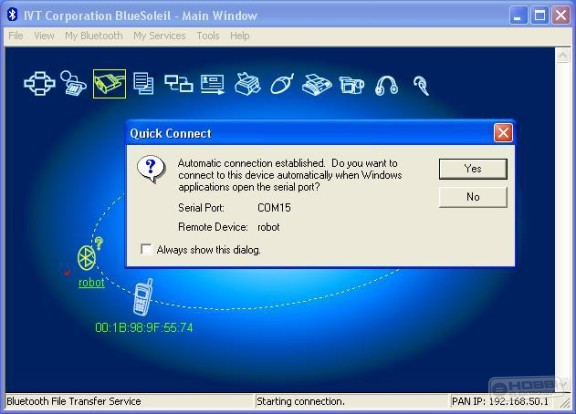576x414 pixels.
Task: Open the My Services menu
Action: point(159,36)
